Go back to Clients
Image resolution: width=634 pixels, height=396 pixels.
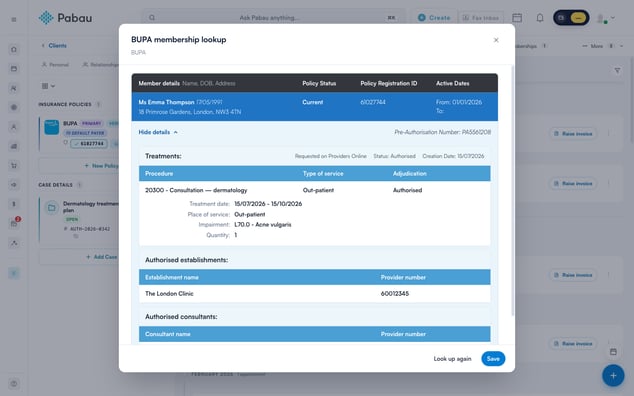(54, 46)
